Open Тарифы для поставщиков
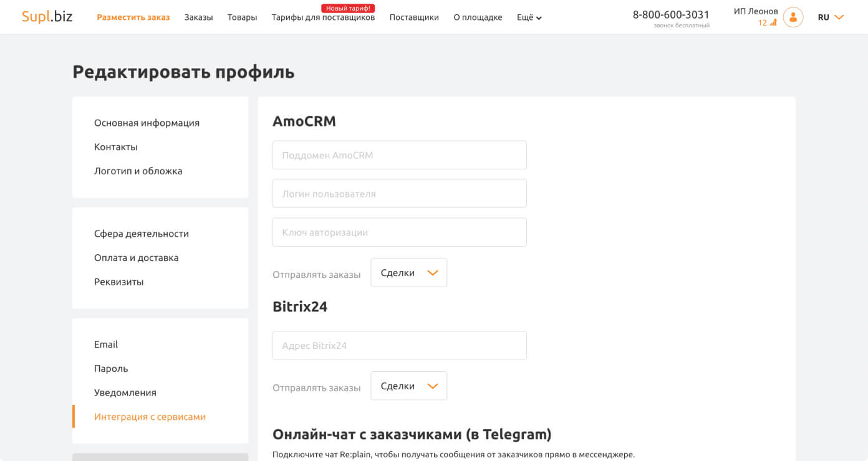Image resolution: width=868 pixels, height=461 pixels. click(x=323, y=17)
